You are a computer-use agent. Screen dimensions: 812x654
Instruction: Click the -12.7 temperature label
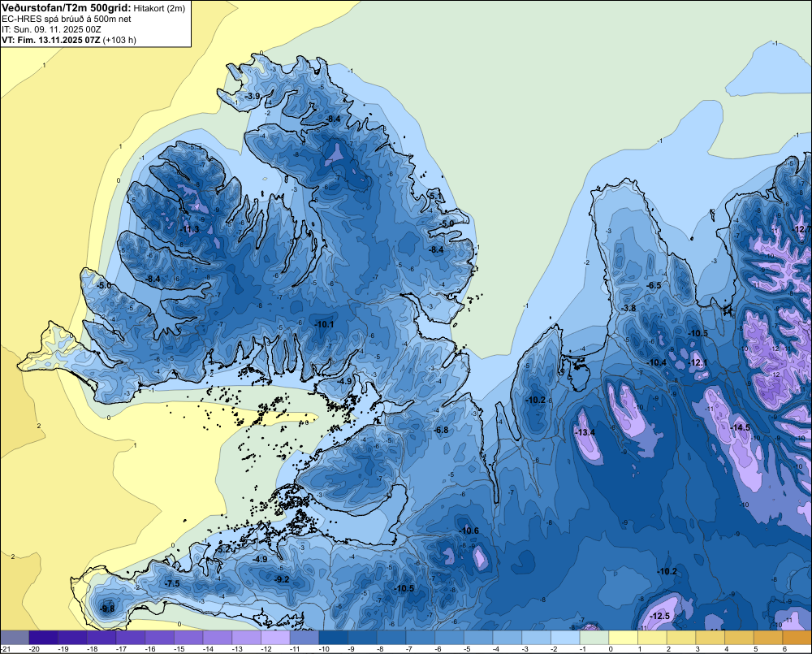pyautogui.click(x=803, y=230)
